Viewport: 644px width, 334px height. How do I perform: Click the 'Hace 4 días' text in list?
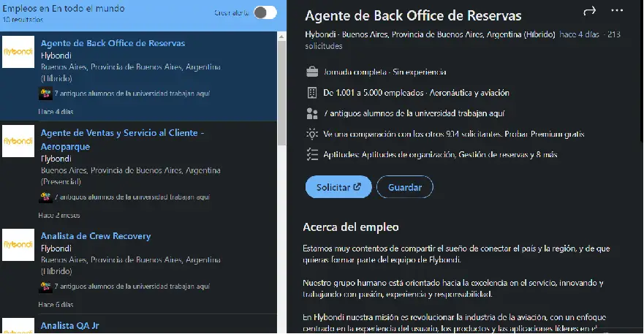coord(56,112)
